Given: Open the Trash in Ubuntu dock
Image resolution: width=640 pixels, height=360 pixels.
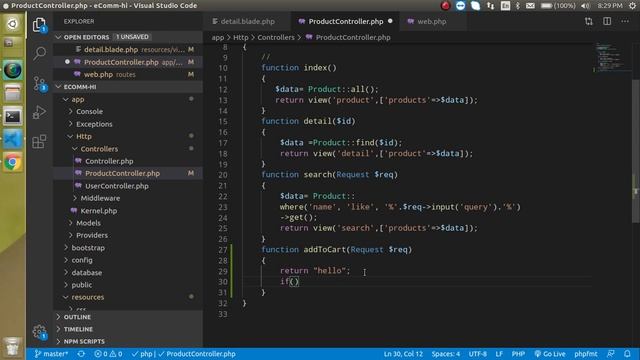Looking at the screenshot, I should (13, 348).
